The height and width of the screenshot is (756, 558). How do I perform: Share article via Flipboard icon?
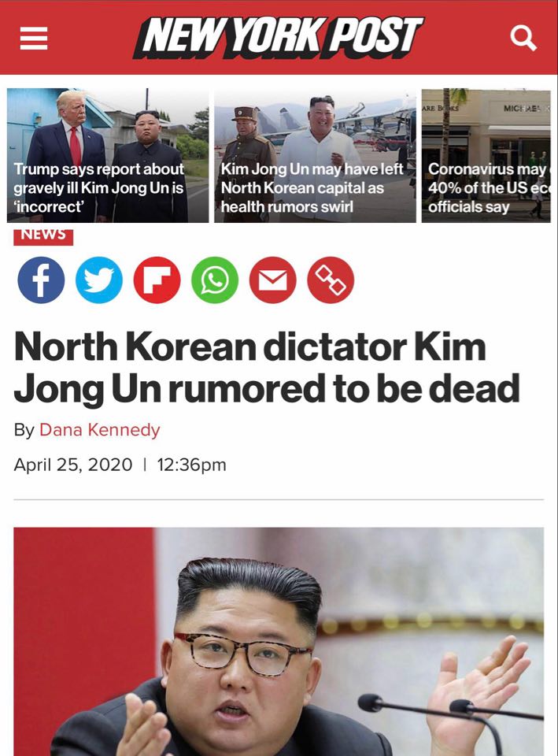click(x=157, y=280)
